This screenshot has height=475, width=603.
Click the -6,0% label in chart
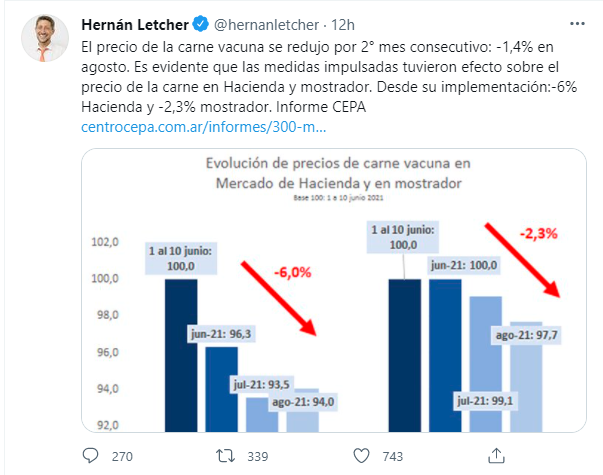(293, 272)
